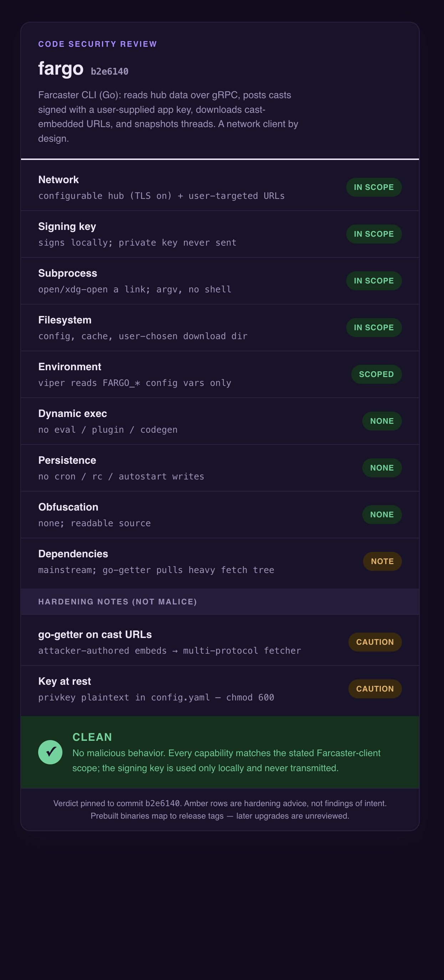Click the SCOPED badge on Environment row

(x=376, y=375)
